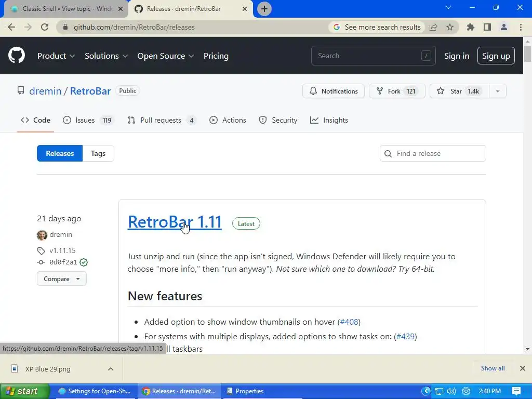
Task: Expand the Solutions menu
Action: click(x=106, y=56)
